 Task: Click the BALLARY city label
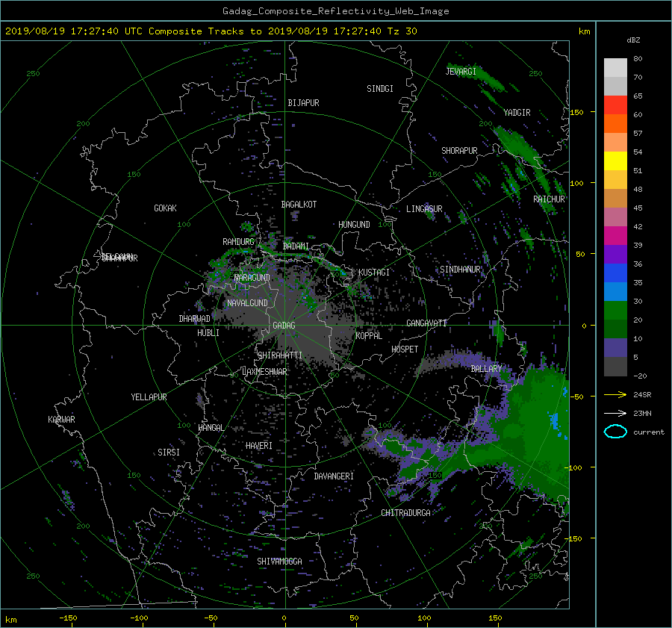tap(486, 369)
